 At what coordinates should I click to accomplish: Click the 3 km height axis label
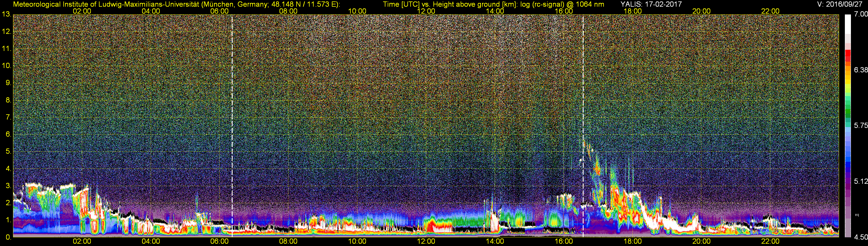pyautogui.click(x=8, y=186)
